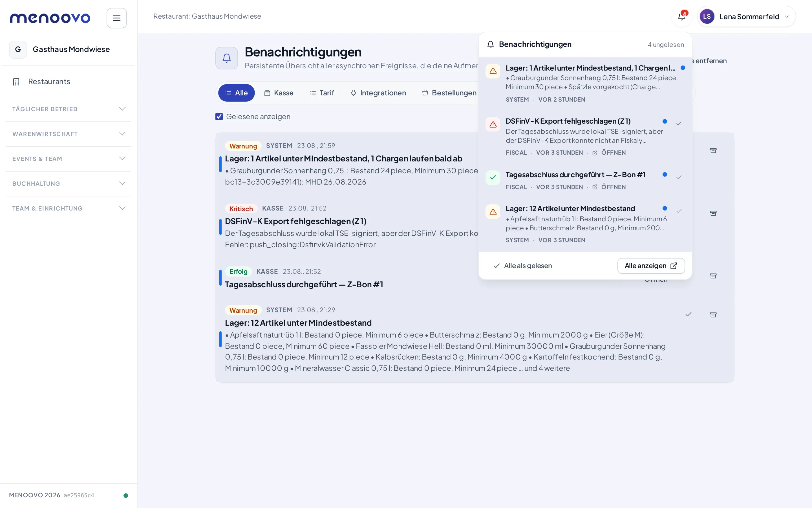
Task: Expand the TEAM & EINRICHTUNG section
Action: click(x=69, y=209)
